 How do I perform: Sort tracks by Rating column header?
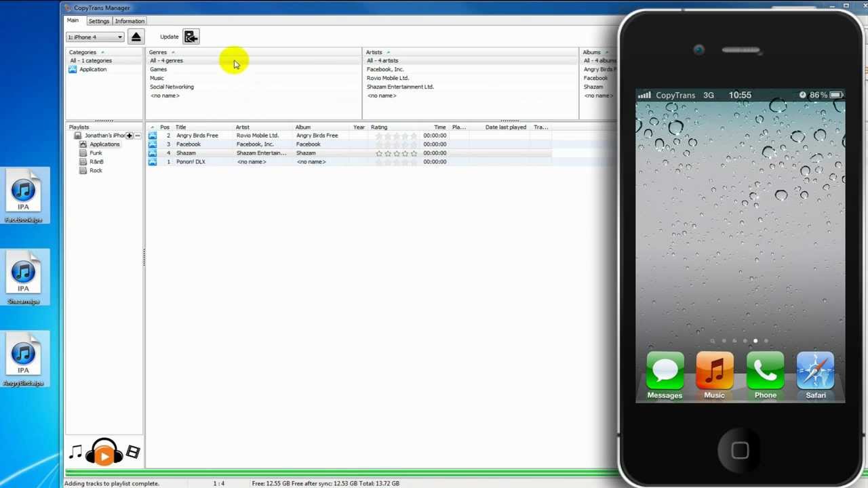pyautogui.click(x=379, y=127)
